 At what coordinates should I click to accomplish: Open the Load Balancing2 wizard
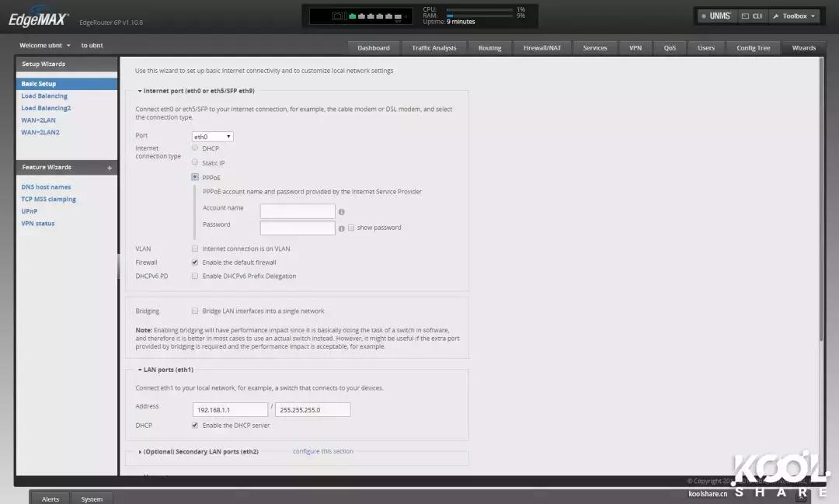coord(46,109)
